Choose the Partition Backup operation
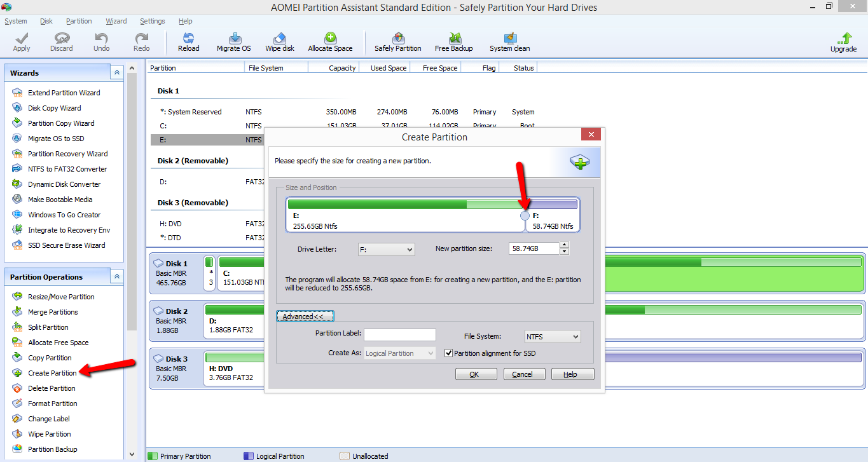 (x=53, y=449)
